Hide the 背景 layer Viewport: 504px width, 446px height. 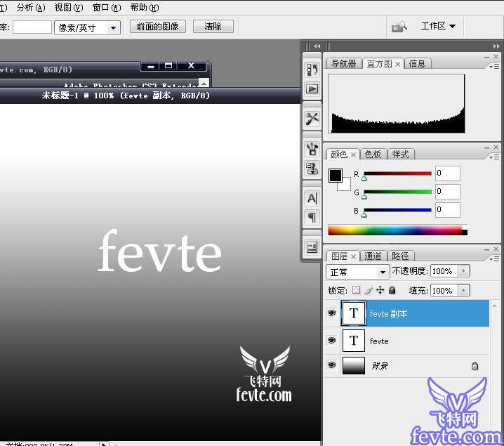point(332,365)
